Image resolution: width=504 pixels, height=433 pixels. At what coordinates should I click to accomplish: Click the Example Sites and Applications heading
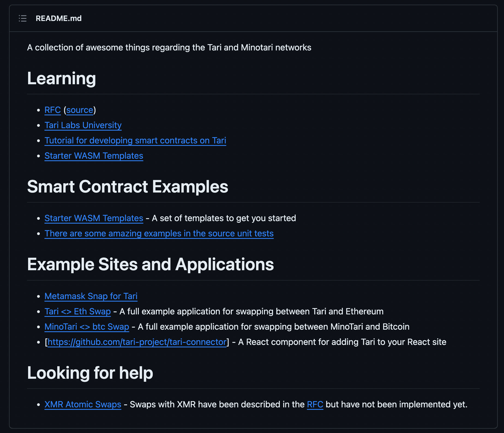coord(151,265)
